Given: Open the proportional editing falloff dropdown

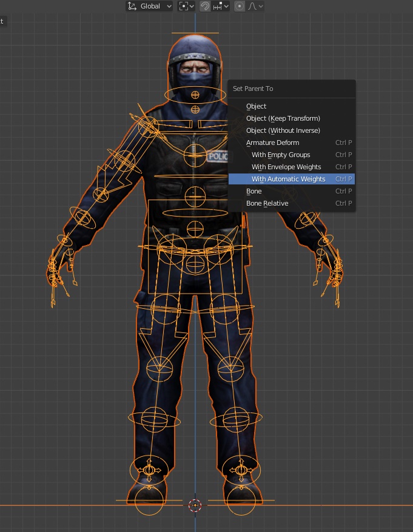Looking at the screenshot, I should (255, 6).
